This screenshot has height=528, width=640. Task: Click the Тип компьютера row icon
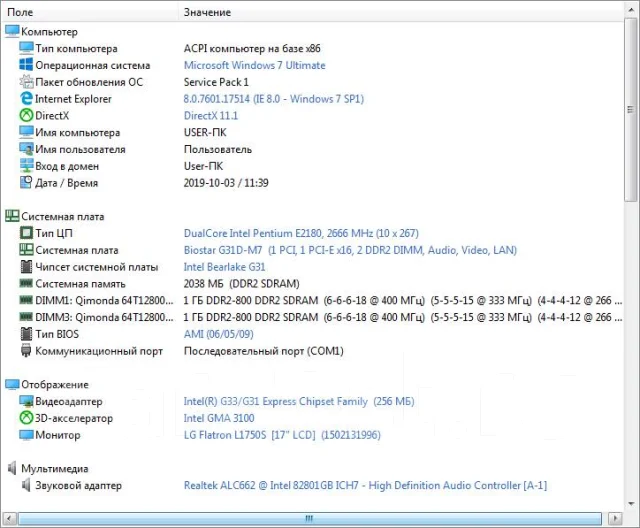(26, 48)
